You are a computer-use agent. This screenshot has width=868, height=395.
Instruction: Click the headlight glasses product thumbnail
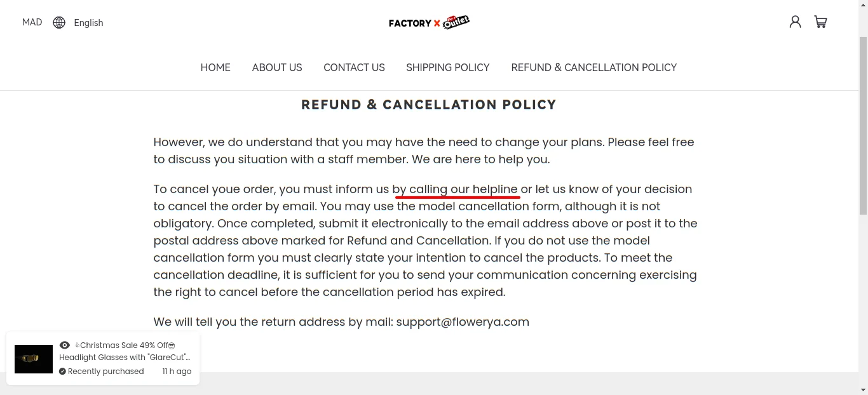34,359
